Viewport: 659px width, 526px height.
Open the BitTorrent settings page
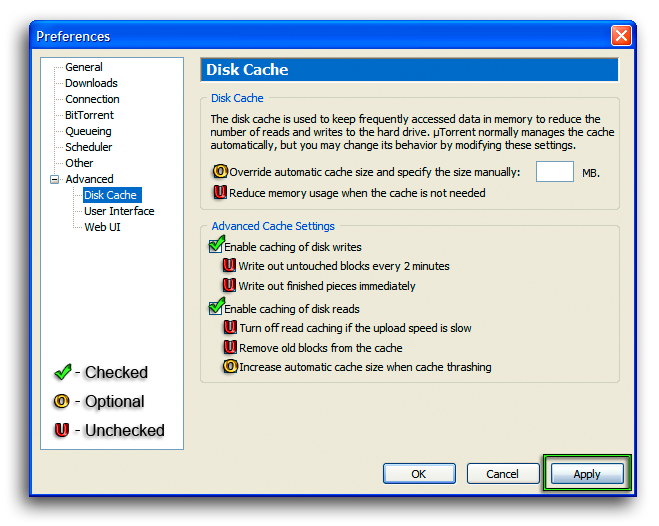[89, 115]
